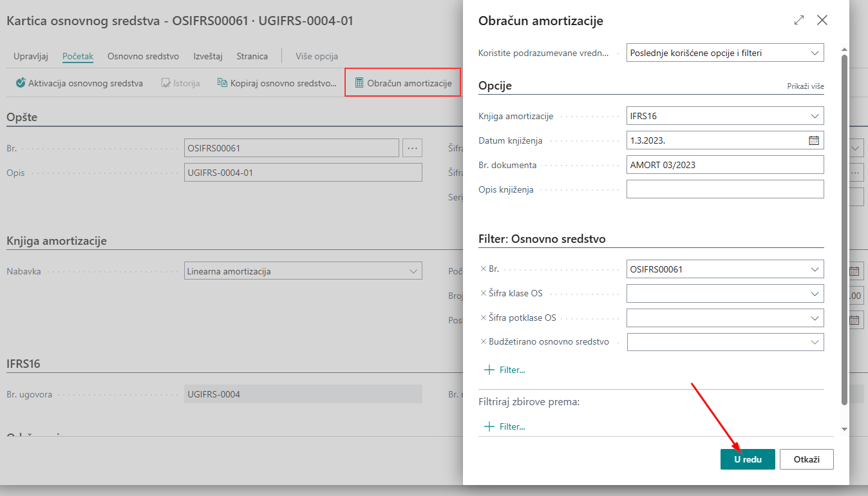Click the ellipsis button next to OSIFRS00061
Screen dimensions: 868x496
pyautogui.click(x=412, y=148)
